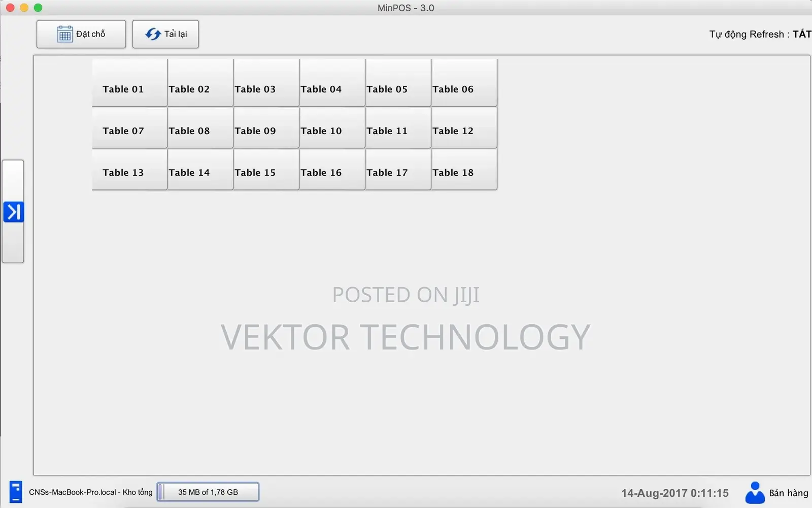Click the blue user icon Bán hàng

[x=755, y=492]
